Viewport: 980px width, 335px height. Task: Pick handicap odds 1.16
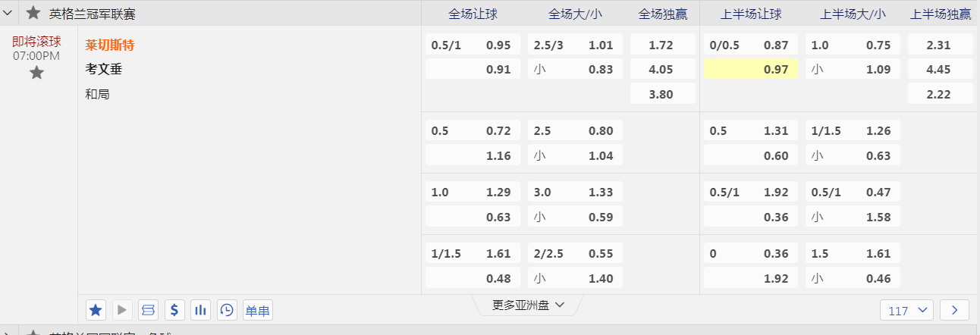[473, 155]
